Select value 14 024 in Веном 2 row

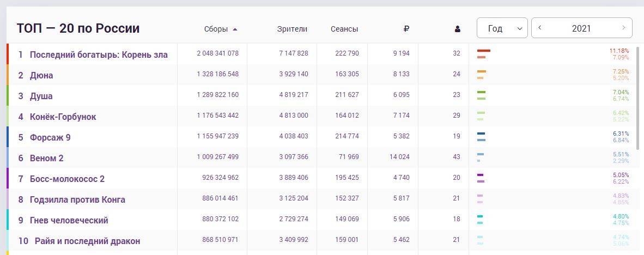399,157
